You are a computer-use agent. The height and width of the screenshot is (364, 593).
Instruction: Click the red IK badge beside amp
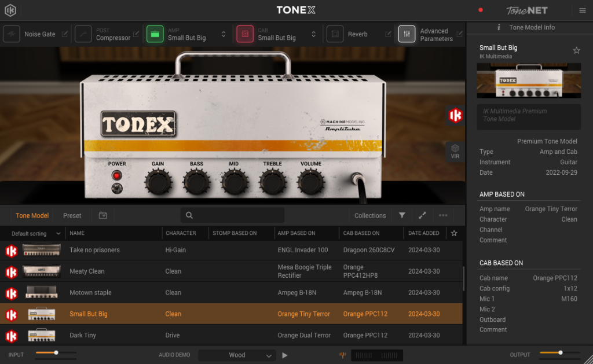tap(455, 115)
